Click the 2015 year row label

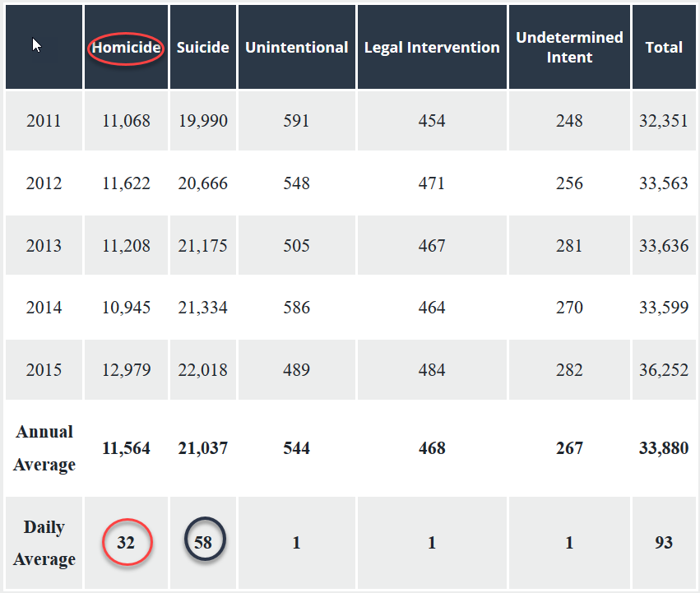point(44,370)
